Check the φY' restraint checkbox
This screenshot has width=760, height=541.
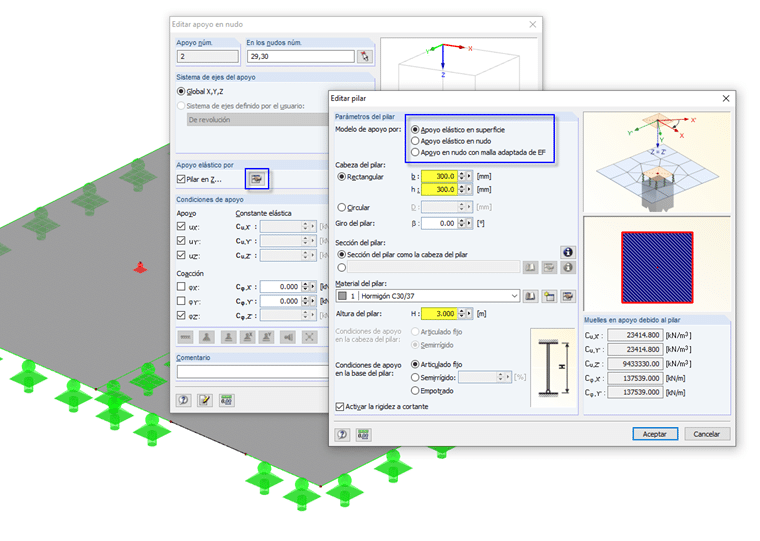(x=181, y=301)
